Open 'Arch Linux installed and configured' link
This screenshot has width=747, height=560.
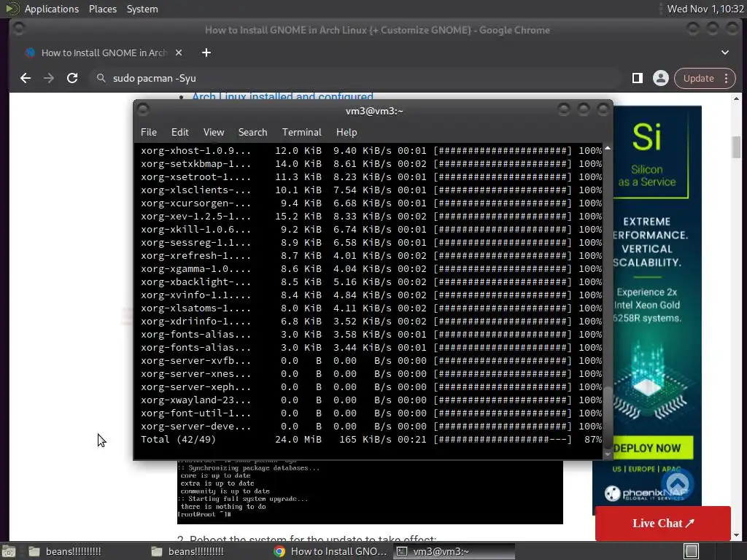click(x=282, y=97)
